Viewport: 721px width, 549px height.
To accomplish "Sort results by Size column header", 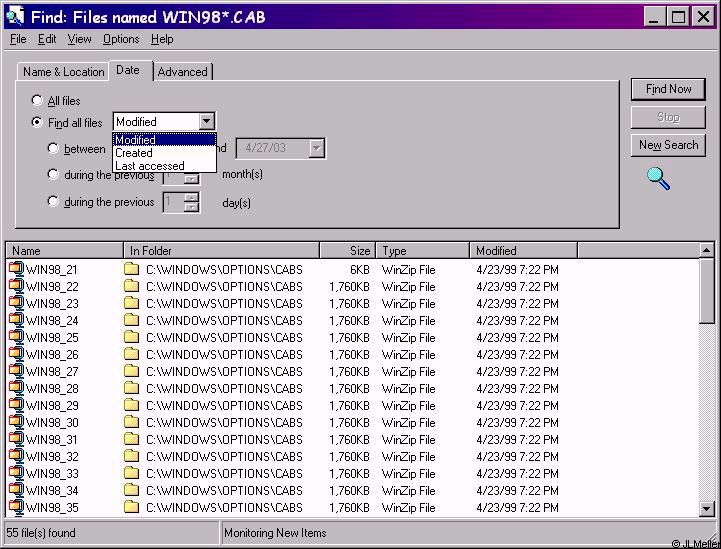I will tap(348, 251).
